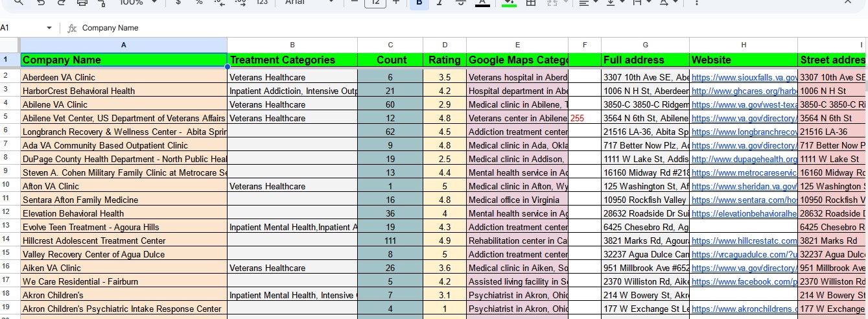This screenshot has width=868, height=319.
Task: Open the zoom level 100% dropdown
Action: click(x=138, y=2)
